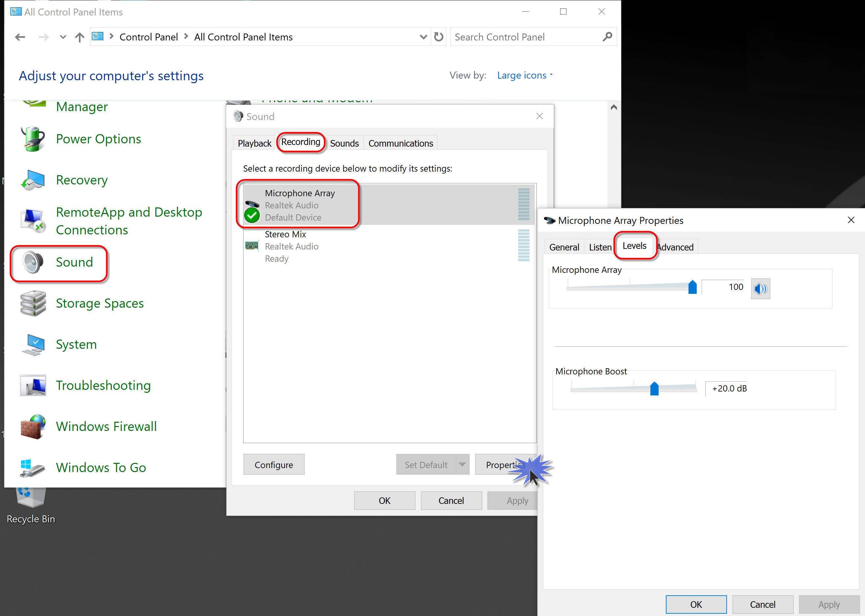Switch to the Recording tab

click(x=301, y=142)
